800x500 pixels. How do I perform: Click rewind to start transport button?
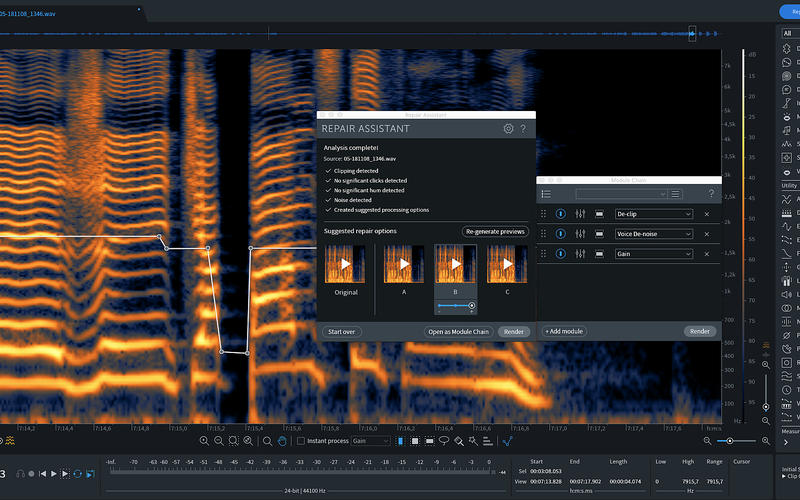42,473
